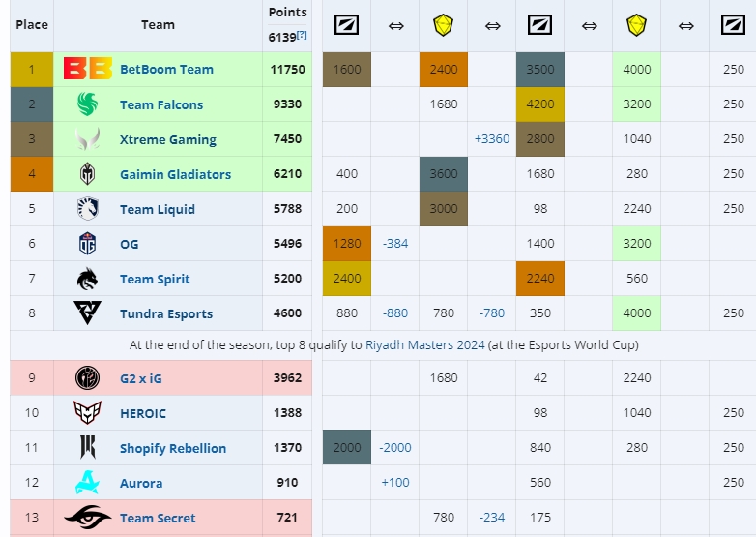Viewport: 756px width, 537px height.
Task: Click the gold-highlighted 4200 points cell
Action: (x=539, y=104)
